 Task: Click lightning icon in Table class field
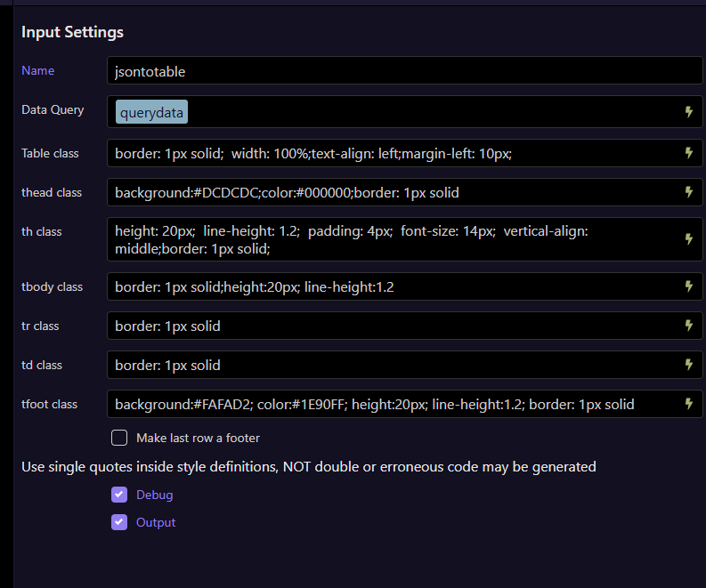pos(688,153)
